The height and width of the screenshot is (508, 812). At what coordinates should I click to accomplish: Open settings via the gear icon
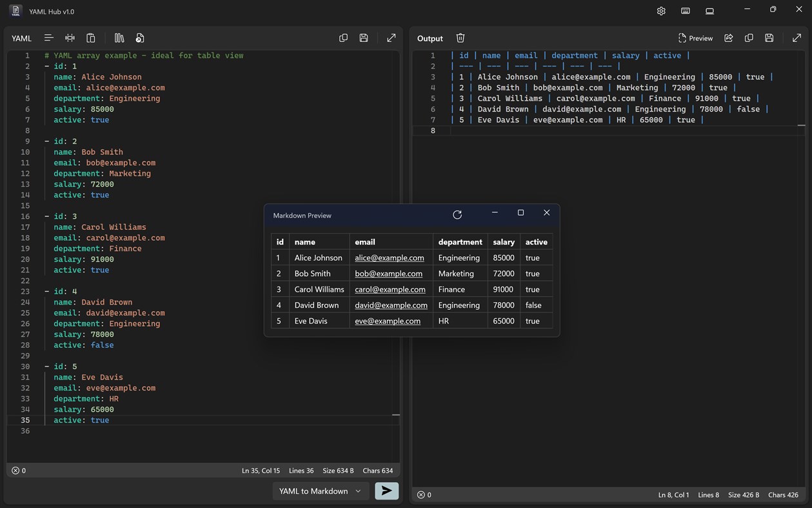661,11
